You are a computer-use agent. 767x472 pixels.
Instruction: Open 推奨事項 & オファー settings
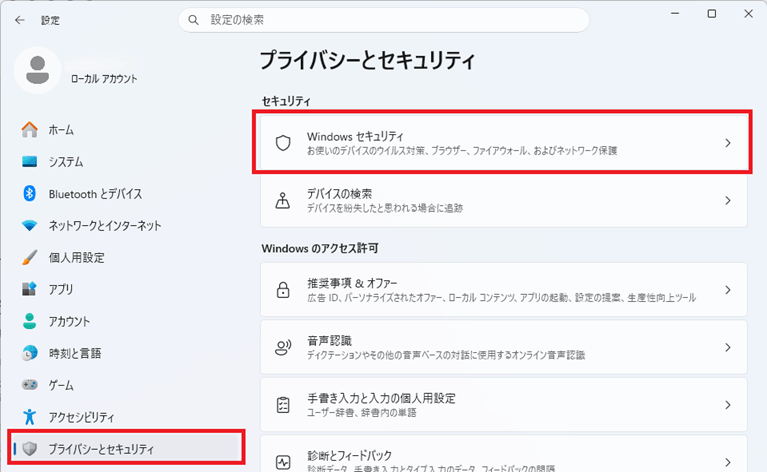tap(503, 290)
